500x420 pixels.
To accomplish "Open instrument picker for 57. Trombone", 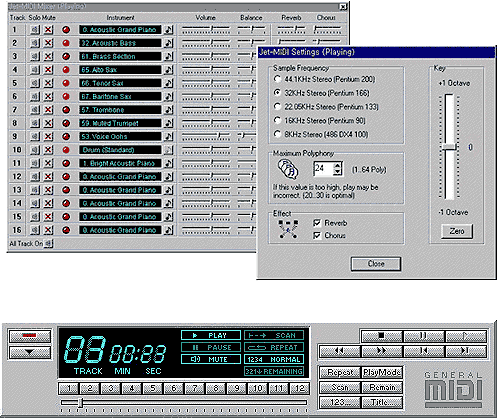I will pos(169,110).
